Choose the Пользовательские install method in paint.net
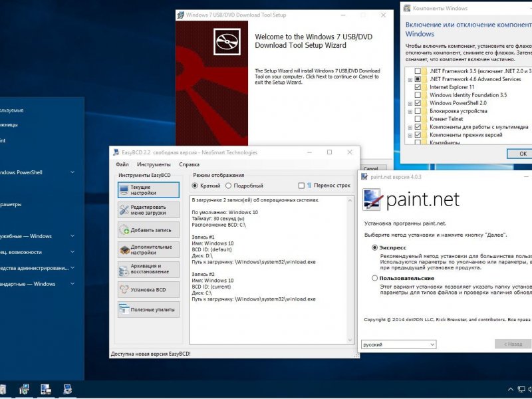Viewport: 532px width, 399px height. coord(374,278)
